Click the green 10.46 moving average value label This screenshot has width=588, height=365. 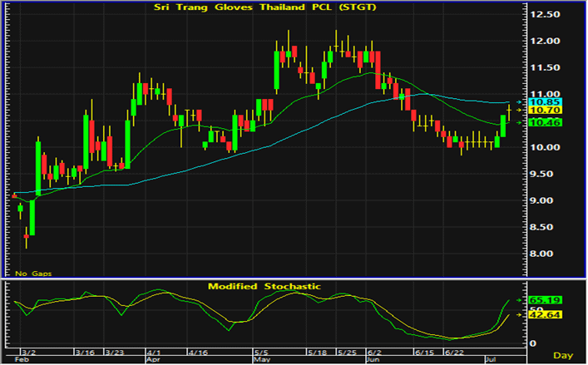click(545, 122)
